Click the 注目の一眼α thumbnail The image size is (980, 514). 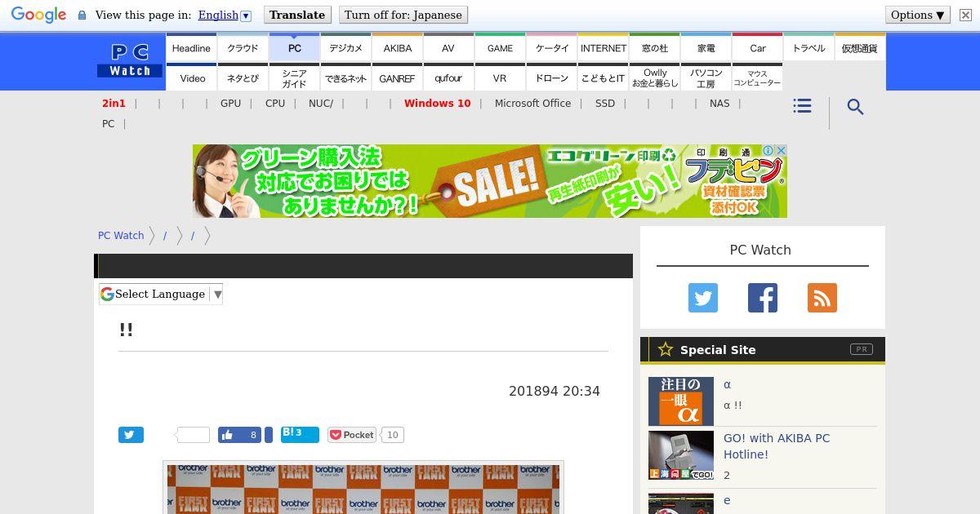coord(681,401)
